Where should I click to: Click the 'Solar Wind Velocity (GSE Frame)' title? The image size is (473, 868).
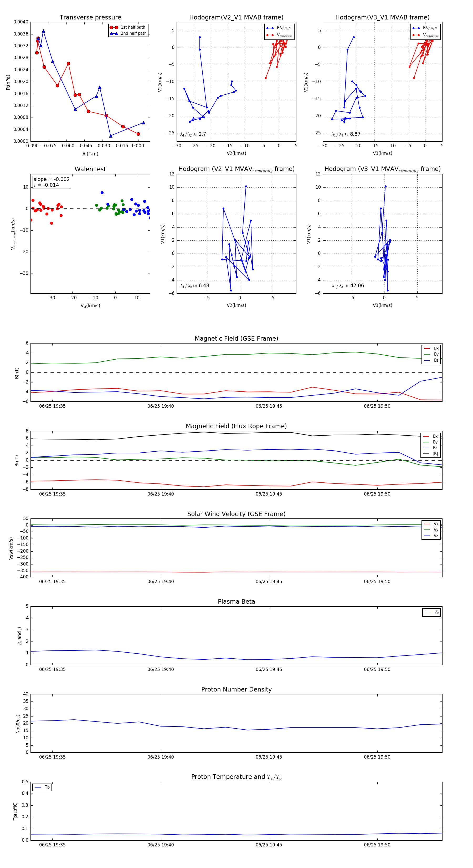pyautogui.click(x=236, y=514)
